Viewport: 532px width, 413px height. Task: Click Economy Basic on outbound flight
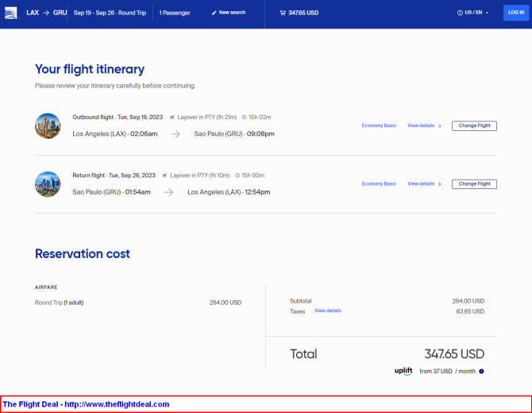[x=379, y=125]
